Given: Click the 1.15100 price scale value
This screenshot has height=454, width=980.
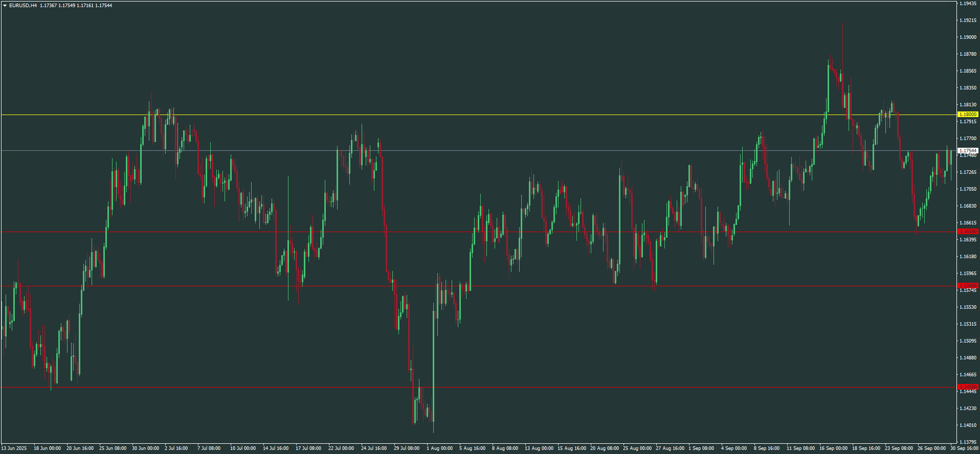Looking at the screenshot, I should [968, 341].
